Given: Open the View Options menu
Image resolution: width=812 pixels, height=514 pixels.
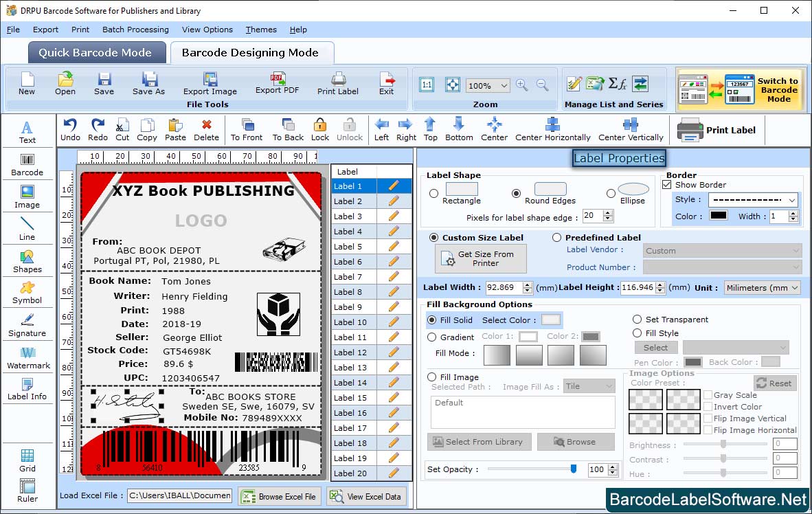Looking at the screenshot, I should (x=207, y=30).
